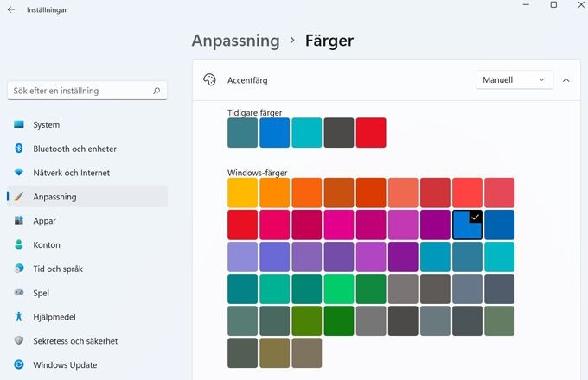588x380 pixels.
Task: Click the Windows Update sync icon
Action: tap(19, 364)
